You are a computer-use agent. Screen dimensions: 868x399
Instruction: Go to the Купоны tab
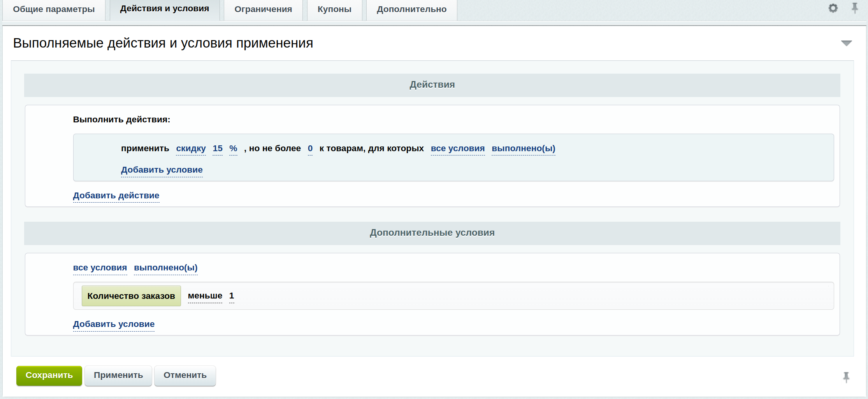(x=334, y=9)
